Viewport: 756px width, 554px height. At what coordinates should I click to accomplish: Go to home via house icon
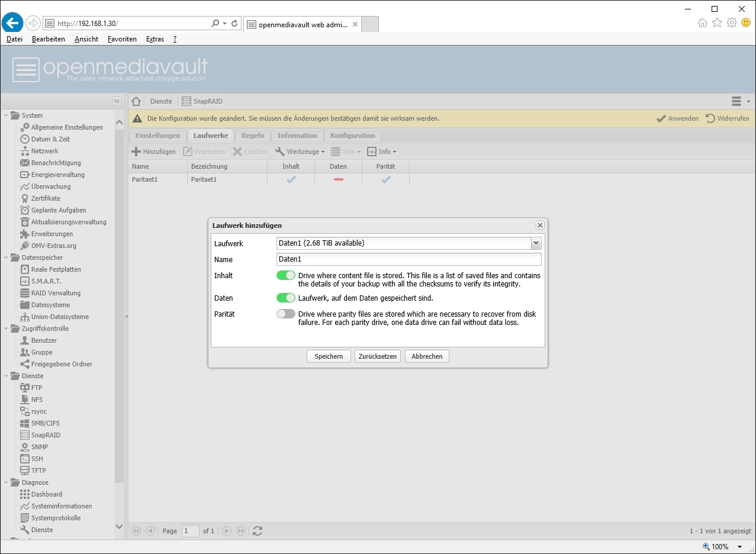136,101
